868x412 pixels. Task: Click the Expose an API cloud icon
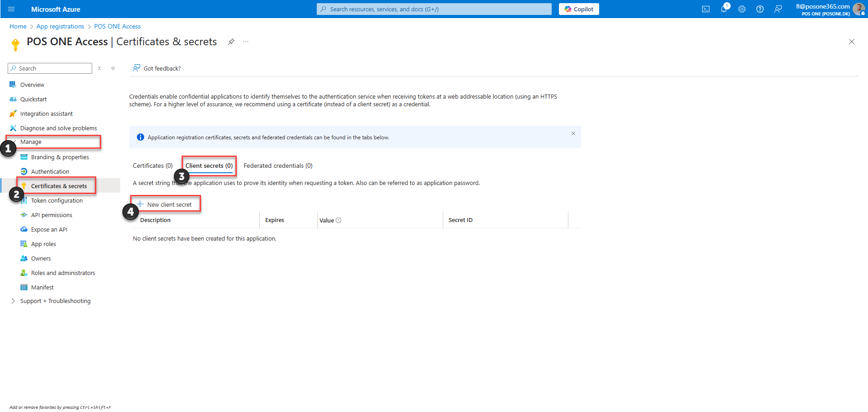(24, 229)
